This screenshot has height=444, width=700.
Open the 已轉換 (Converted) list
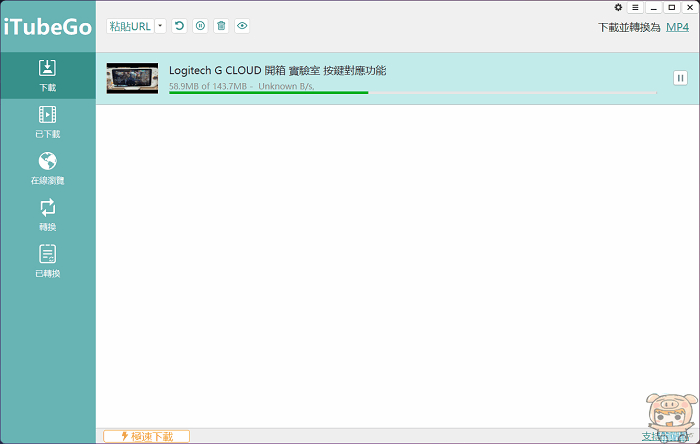[x=48, y=261]
